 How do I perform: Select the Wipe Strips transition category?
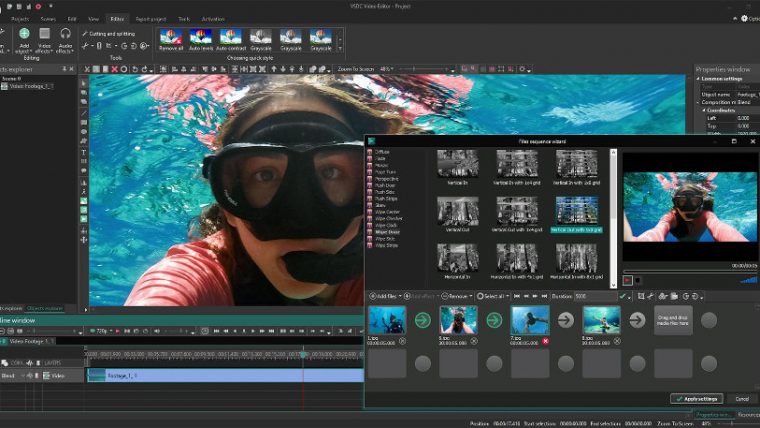pos(386,246)
